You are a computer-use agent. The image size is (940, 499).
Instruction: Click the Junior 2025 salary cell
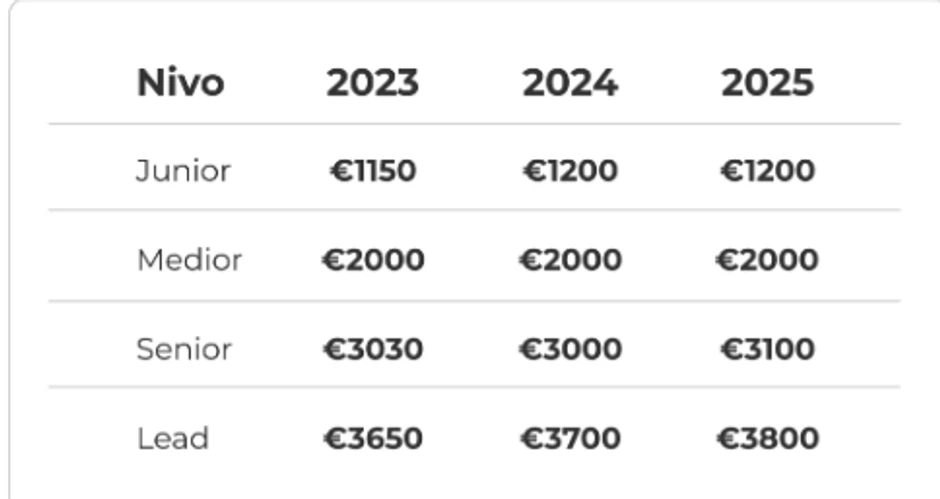(x=767, y=171)
